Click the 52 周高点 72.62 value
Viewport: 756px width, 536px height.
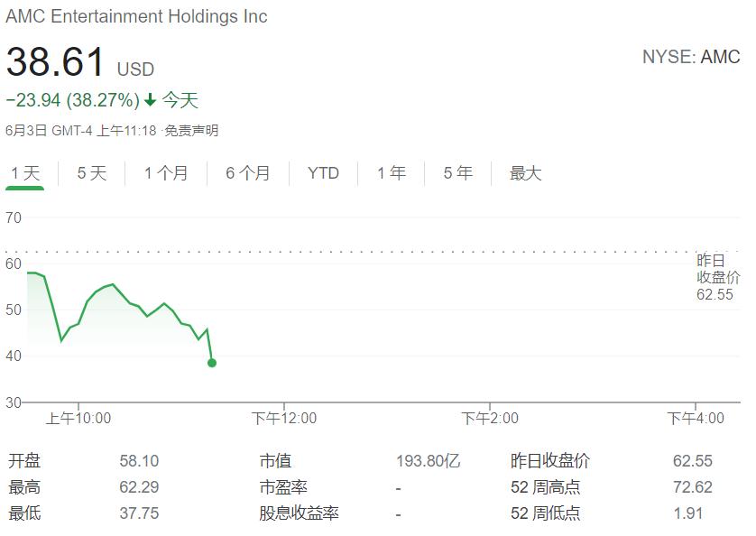692,487
